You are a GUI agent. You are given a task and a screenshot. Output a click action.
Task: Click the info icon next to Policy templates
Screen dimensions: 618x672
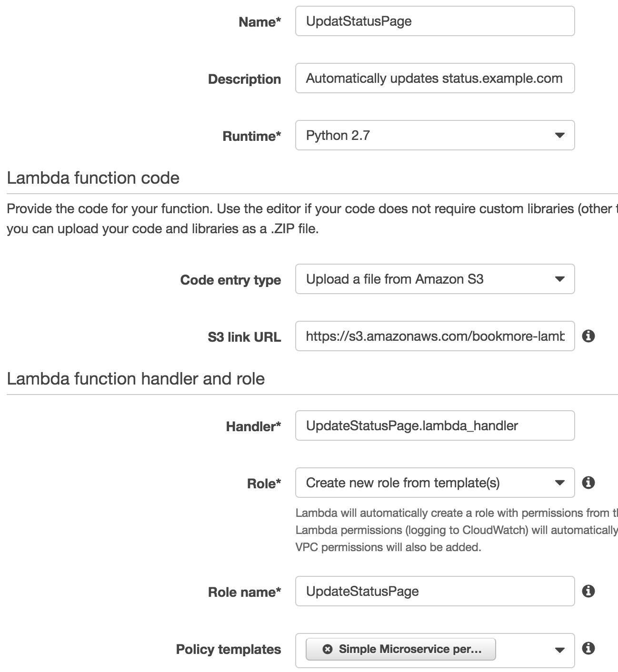click(588, 648)
